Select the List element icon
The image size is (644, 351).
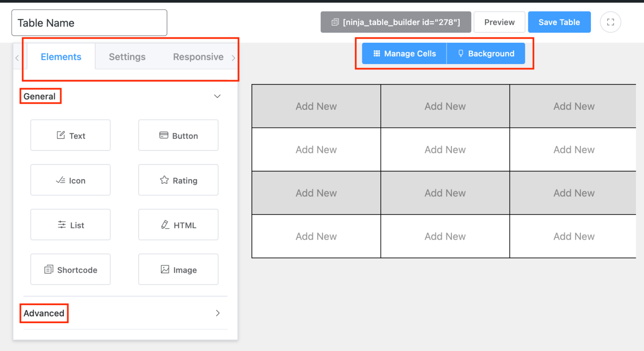[70, 225]
